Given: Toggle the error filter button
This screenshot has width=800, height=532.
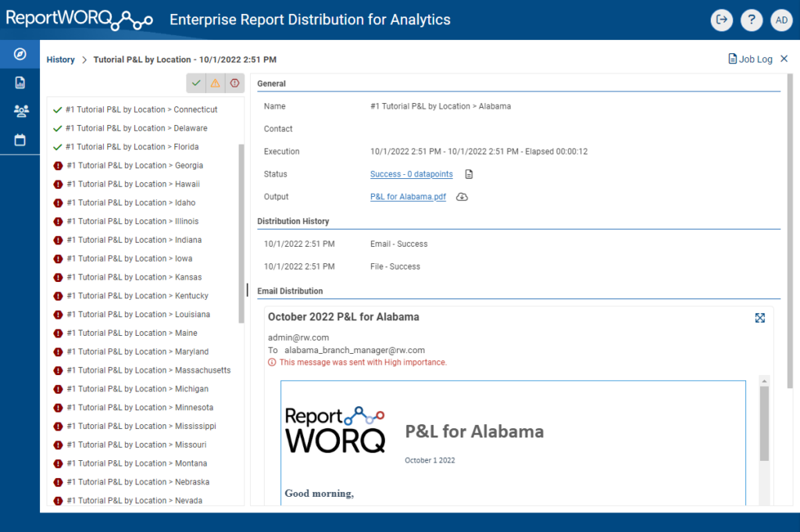Looking at the screenshot, I should coord(234,83).
